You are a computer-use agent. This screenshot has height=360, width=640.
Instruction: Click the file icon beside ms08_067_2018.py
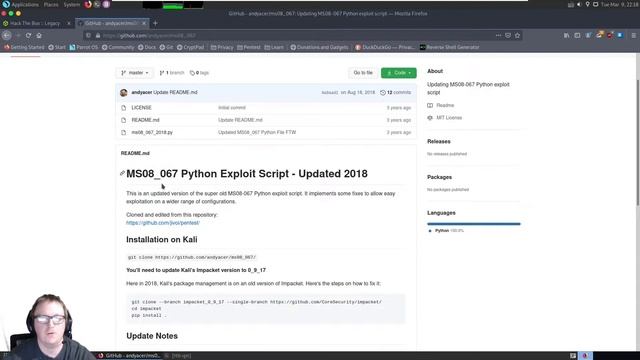tap(124, 133)
